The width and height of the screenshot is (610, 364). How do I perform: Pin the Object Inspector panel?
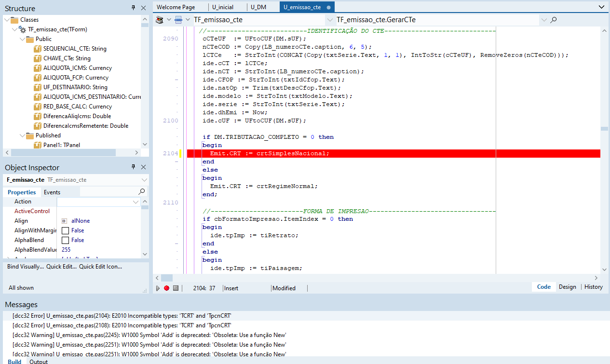coord(134,167)
